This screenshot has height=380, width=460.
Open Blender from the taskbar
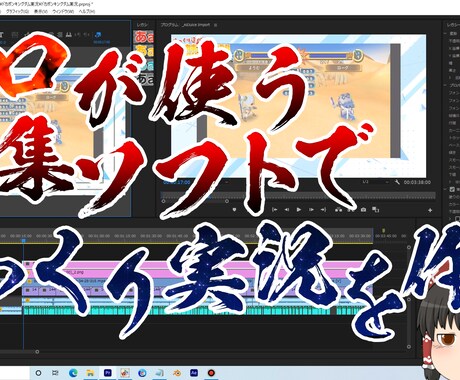coord(177,373)
